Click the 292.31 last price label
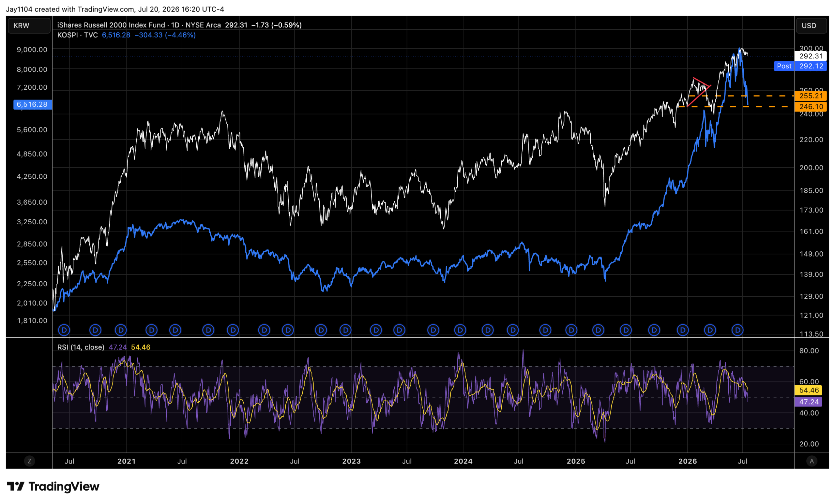 pyautogui.click(x=811, y=56)
